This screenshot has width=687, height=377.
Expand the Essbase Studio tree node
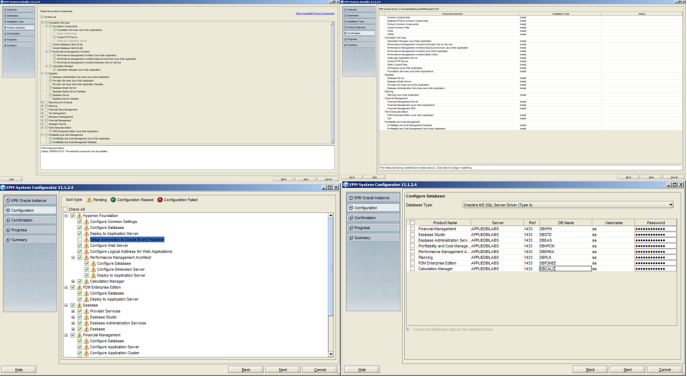tap(73, 317)
